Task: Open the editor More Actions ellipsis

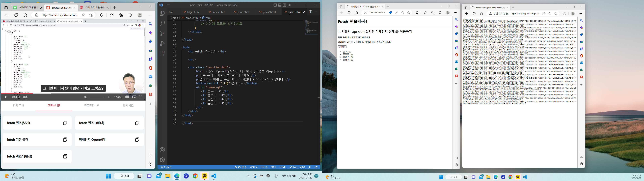Action: [x=316, y=12]
